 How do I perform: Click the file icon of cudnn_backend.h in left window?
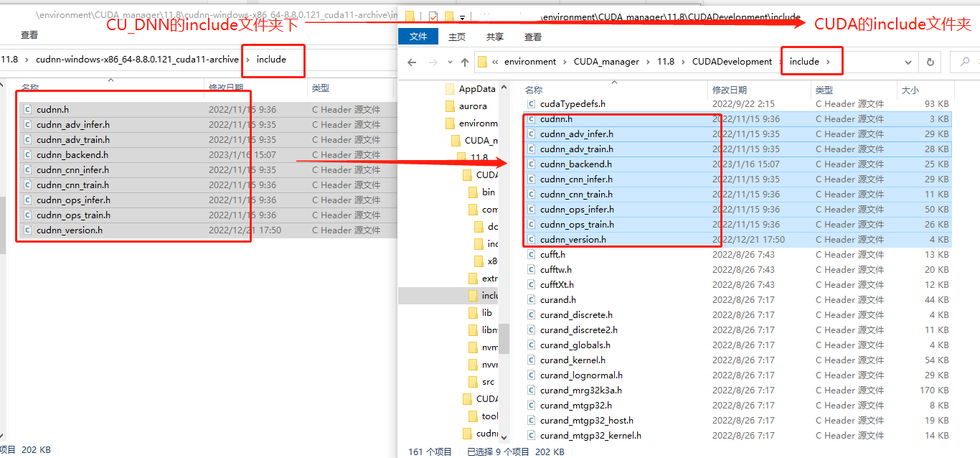pos(27,155)
